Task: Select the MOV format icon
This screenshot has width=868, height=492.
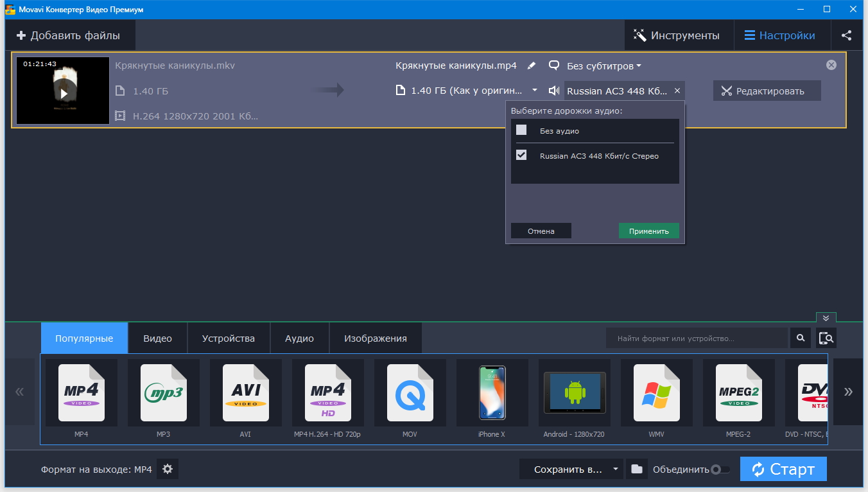Action: click(x=410, y=393)
